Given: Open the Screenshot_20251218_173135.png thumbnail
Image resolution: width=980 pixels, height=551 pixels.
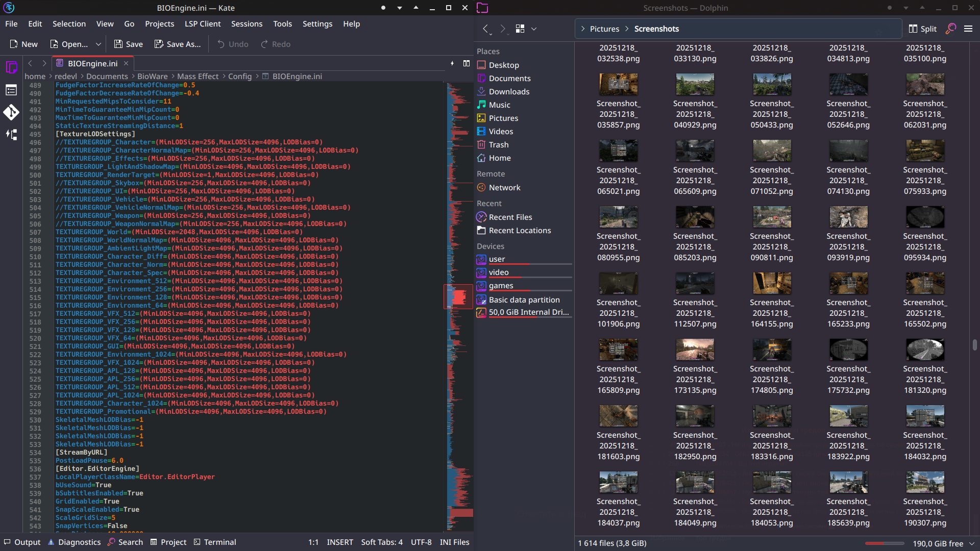Looking at the screenshot, I should (695, 350).
